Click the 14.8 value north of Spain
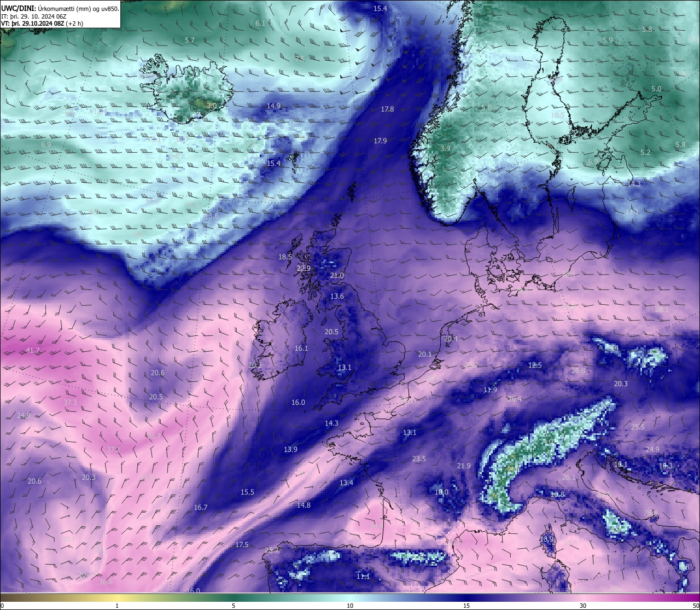Screen dimensions: 700x610 (304, 505)
